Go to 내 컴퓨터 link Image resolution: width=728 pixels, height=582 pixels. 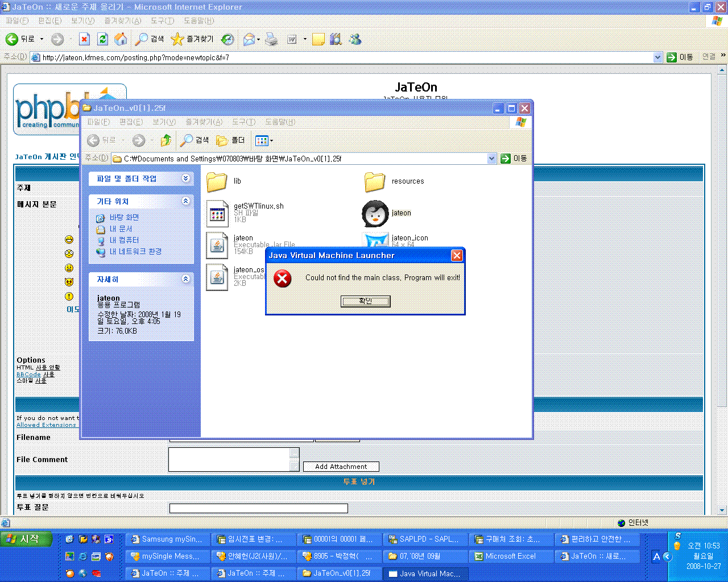pyautogui.click(x=124, y=240)
